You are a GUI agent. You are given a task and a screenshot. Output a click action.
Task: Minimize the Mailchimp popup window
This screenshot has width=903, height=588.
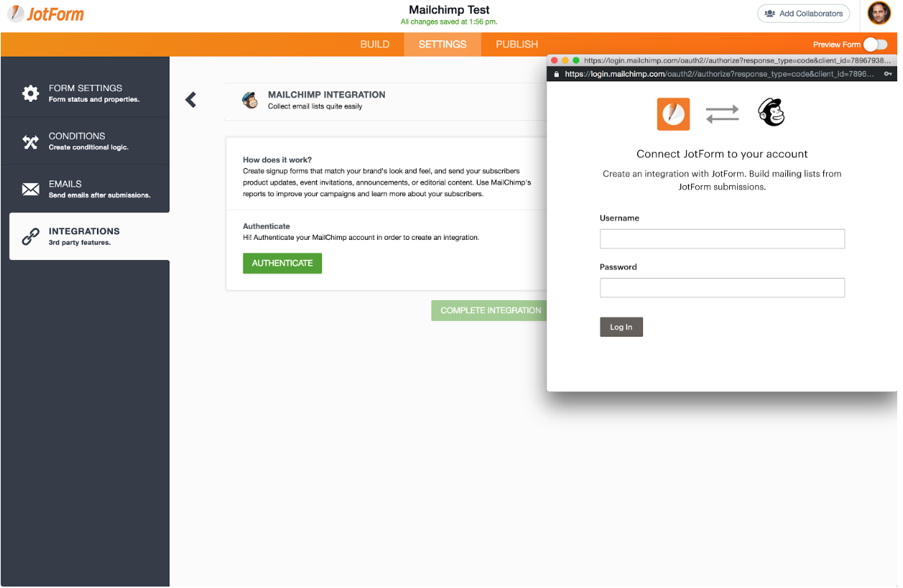(565, 61)
